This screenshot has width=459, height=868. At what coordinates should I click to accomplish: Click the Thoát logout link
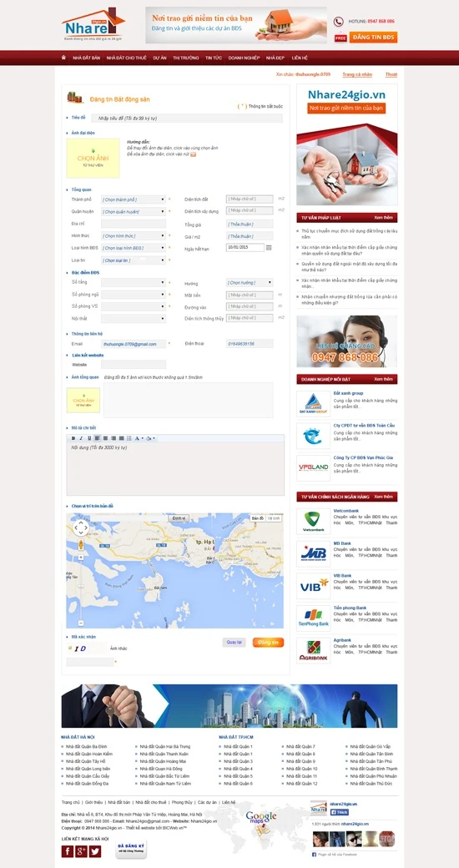(x=391, y=74)
